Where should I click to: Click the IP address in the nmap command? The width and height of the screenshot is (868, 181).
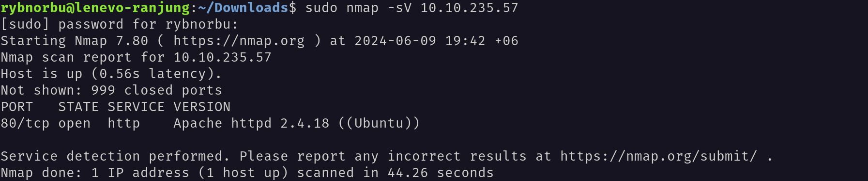coord(470,8)
